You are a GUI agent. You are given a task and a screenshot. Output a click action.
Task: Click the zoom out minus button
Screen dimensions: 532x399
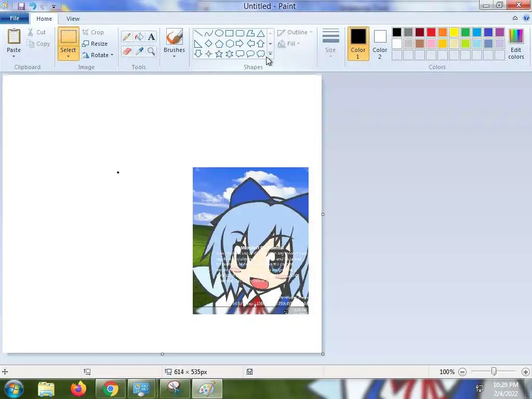pyautogui.click(x=462, y=372)
